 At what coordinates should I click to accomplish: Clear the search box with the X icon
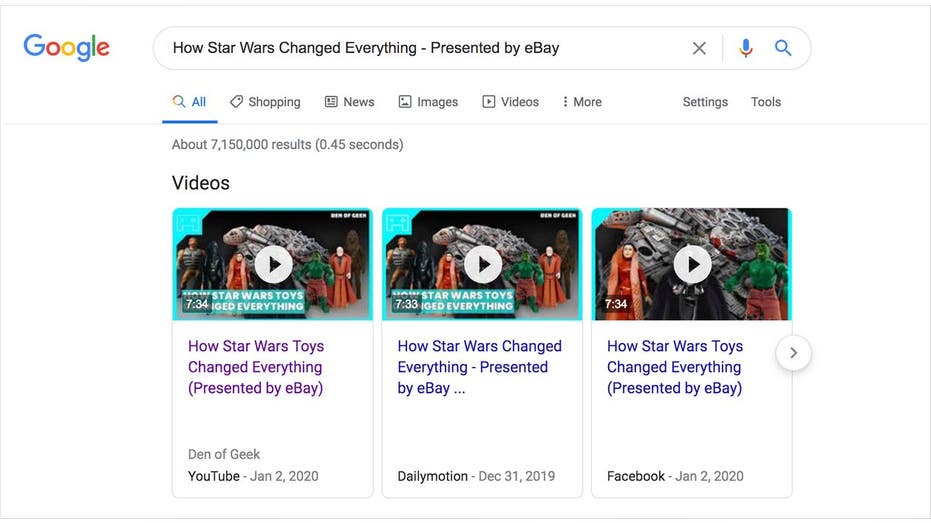pos(699,48)
